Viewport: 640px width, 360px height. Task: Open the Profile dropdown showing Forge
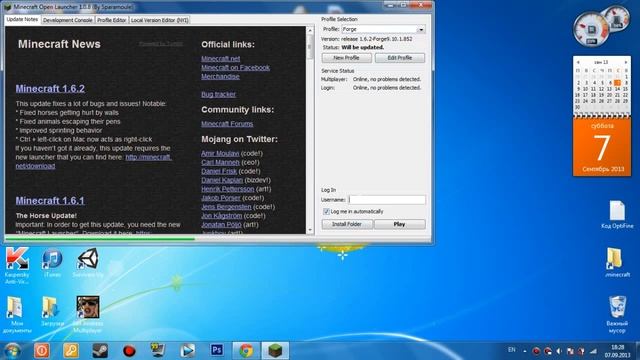tap(383, 29)
